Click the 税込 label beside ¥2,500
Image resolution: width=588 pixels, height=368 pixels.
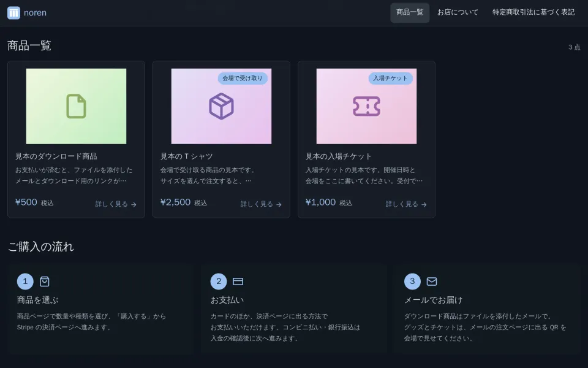coord(201,203)
